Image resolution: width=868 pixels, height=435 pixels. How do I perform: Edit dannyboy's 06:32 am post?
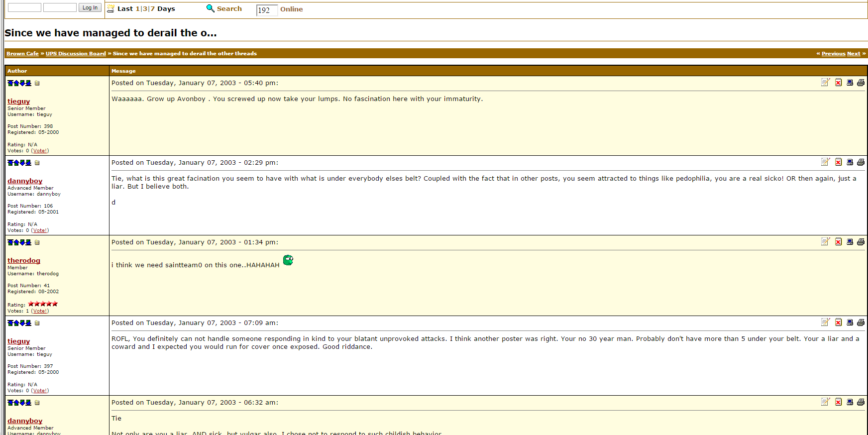(826, 402)
